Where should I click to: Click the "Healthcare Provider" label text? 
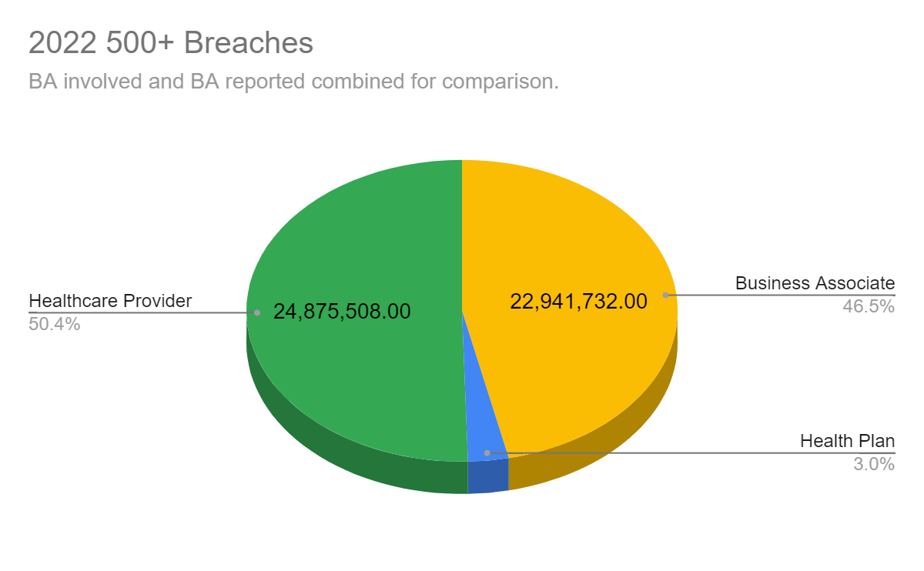point(110,300)
